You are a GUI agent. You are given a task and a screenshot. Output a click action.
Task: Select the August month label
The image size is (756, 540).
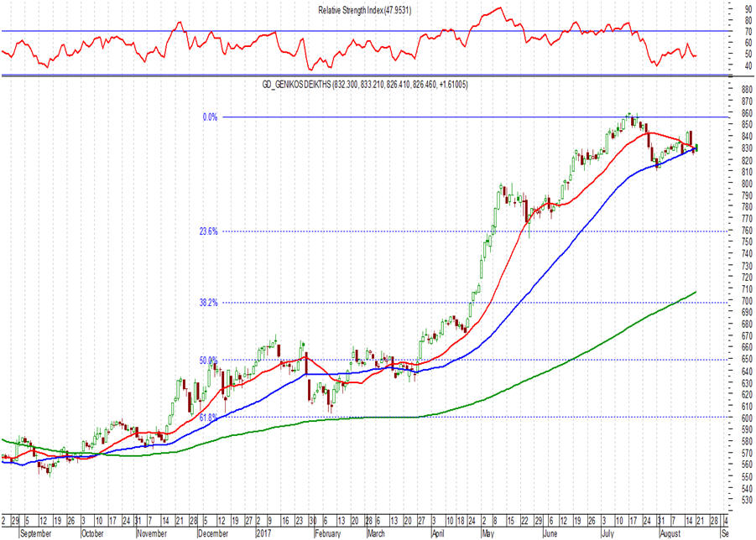click(x=670, y=534)
